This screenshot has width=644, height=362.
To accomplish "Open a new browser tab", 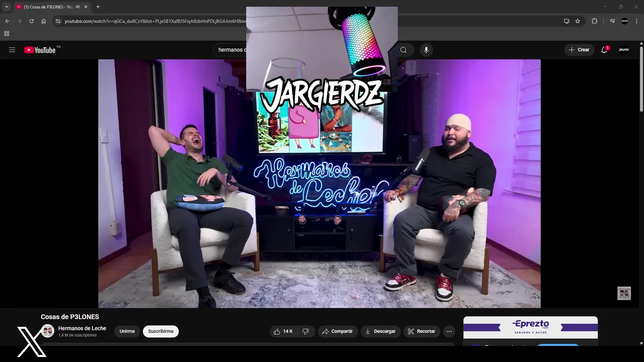I will click(98, 7).
